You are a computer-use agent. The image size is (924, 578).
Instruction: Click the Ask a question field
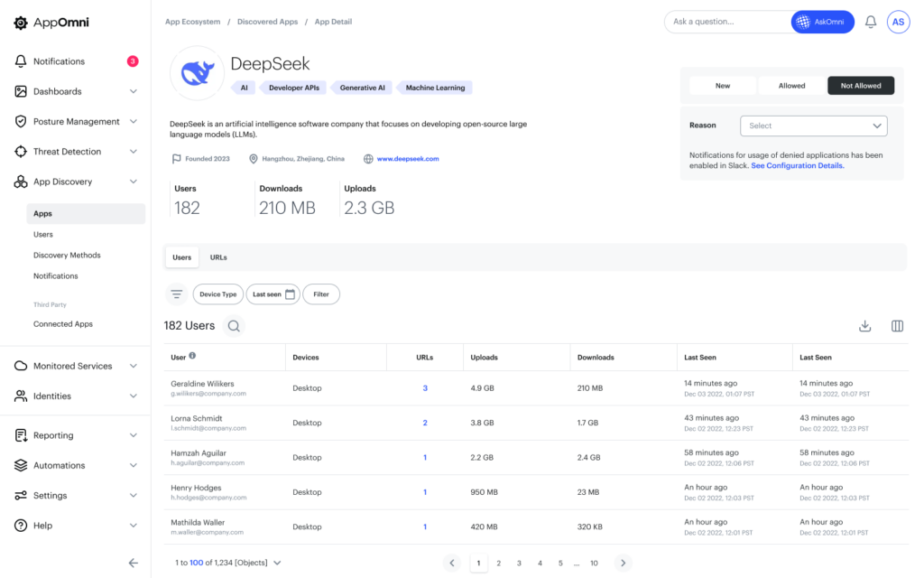tap(728, 22)
